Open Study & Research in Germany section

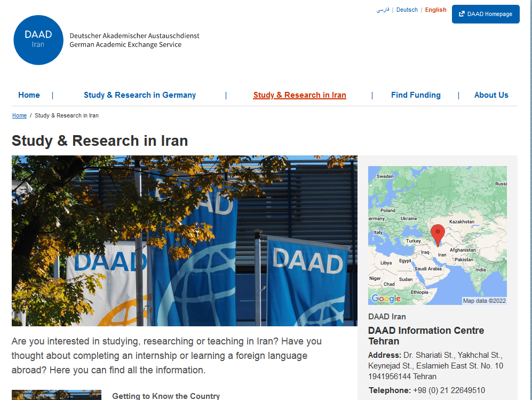click(x=139, y=95)
